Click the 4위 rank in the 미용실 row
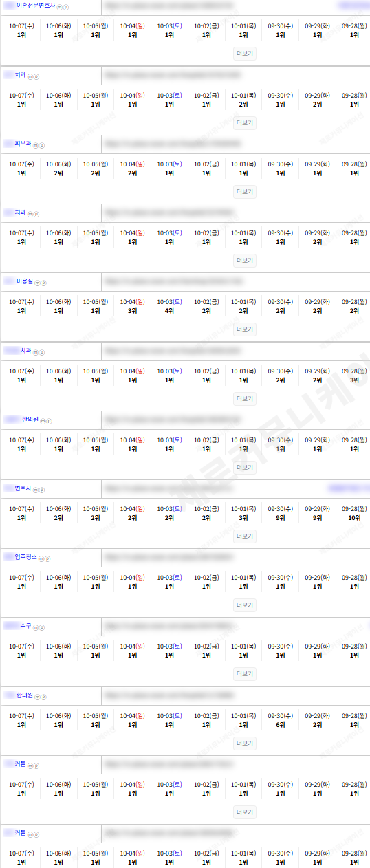 click(x=169, y=311)
